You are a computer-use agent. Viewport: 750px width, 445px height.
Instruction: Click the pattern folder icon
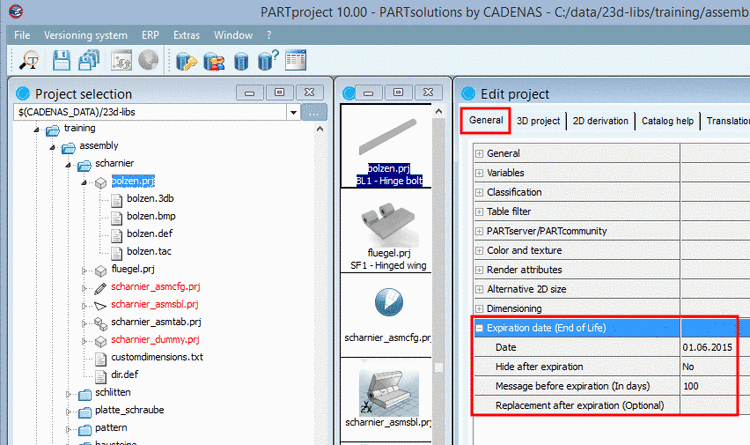85,430
